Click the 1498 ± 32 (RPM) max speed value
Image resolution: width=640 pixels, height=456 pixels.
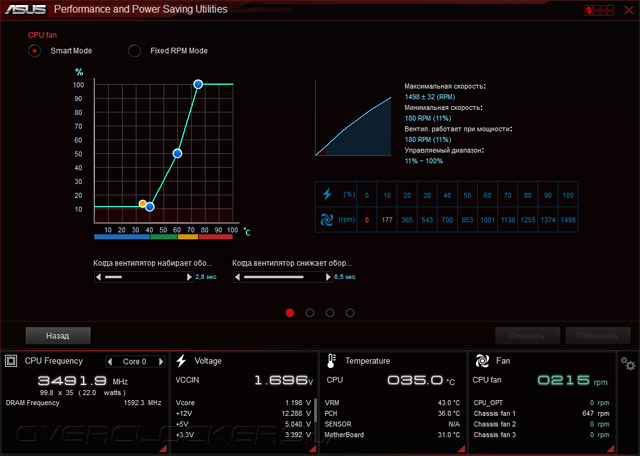coord(430,97)
